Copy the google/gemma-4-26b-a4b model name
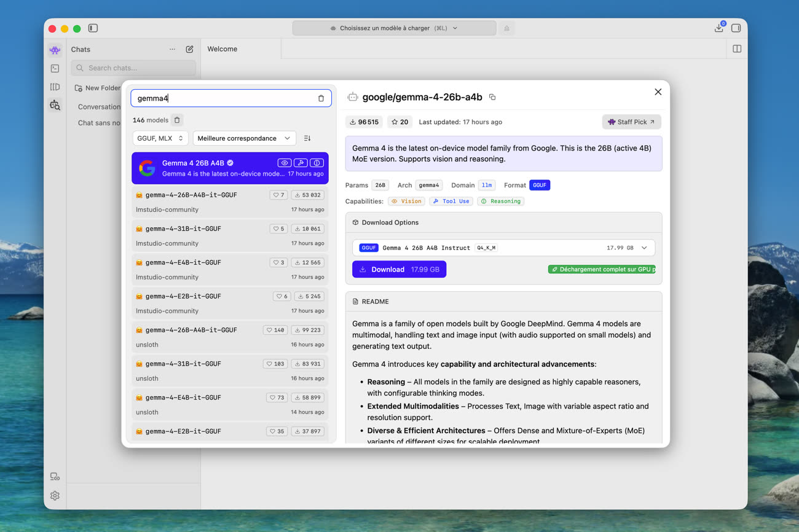799x532 pixels. pyautogui.click(x=492, y=97)
